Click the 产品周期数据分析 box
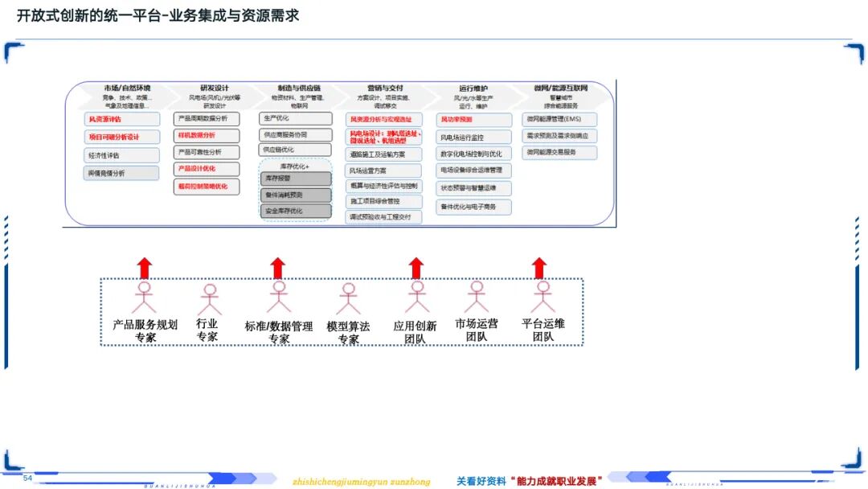 207,118
